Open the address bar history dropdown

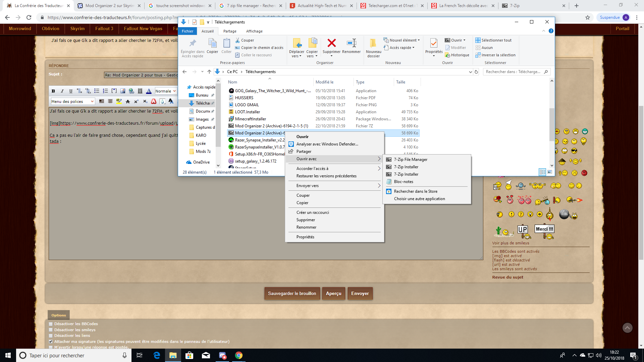tap(470, 72)
